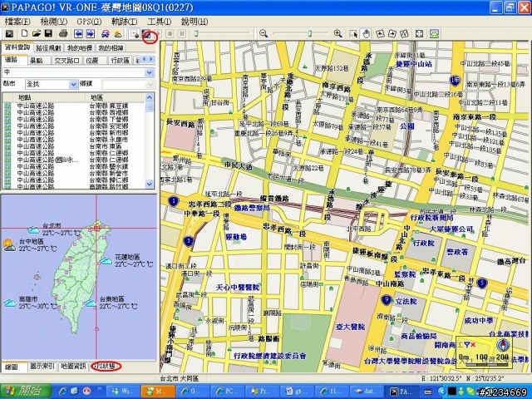The width and height of the screenshot is (532, 399).
Task: Click Internet Explorer quick launch icon
Action: (x=63, y=392)
